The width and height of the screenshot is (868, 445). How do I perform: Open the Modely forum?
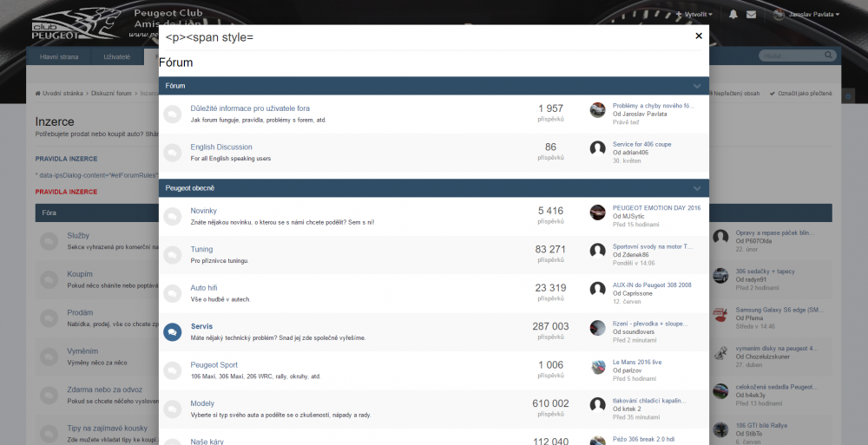202,403
